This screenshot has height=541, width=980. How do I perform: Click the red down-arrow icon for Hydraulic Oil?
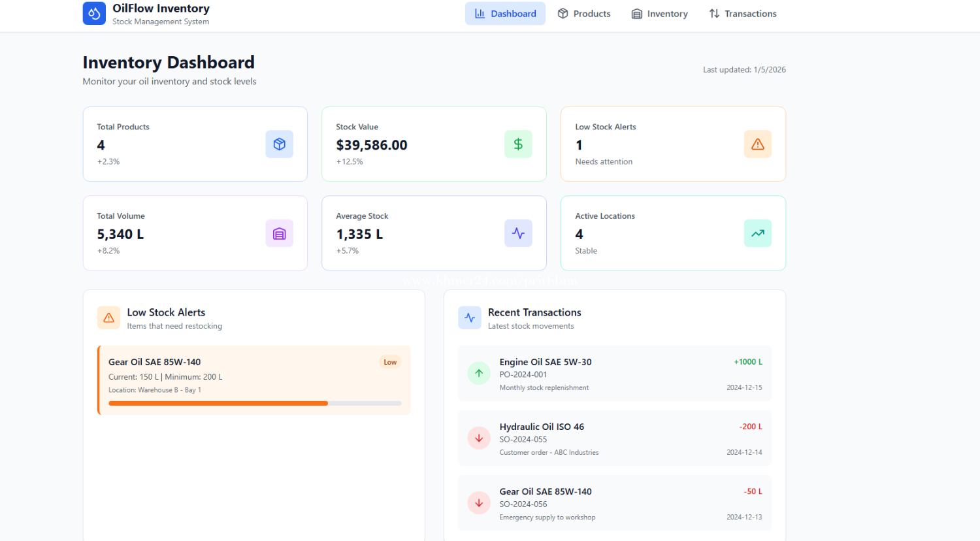click(479, 438)
